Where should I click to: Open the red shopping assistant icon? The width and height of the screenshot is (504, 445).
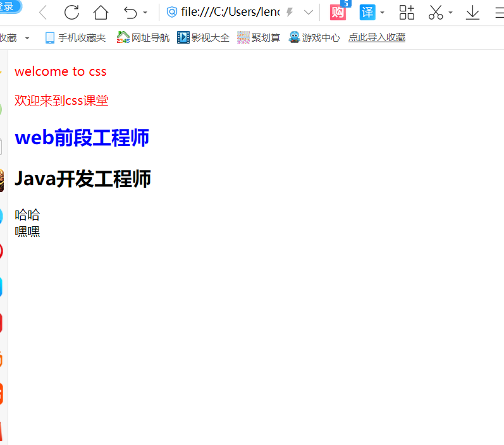(338, 13)
